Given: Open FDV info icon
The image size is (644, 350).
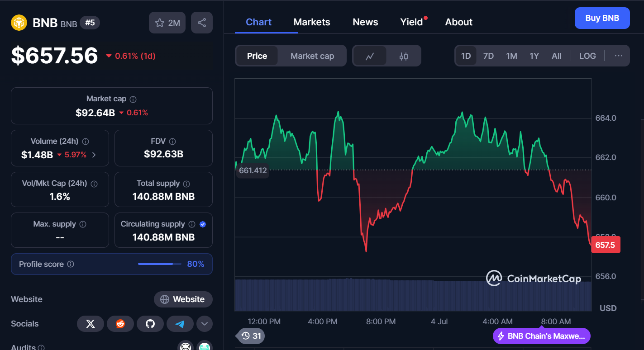Looking at the screenshot, I should click(172, 142).
